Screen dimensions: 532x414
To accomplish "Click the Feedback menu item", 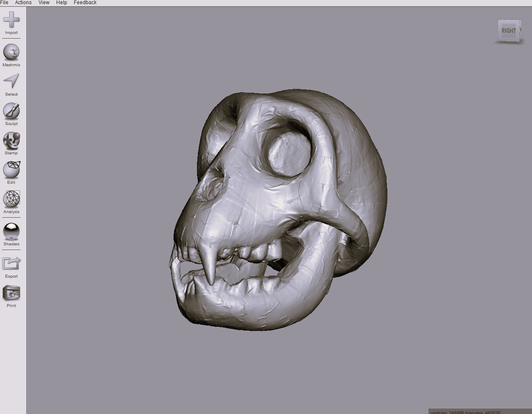I will tap(85, 3).
